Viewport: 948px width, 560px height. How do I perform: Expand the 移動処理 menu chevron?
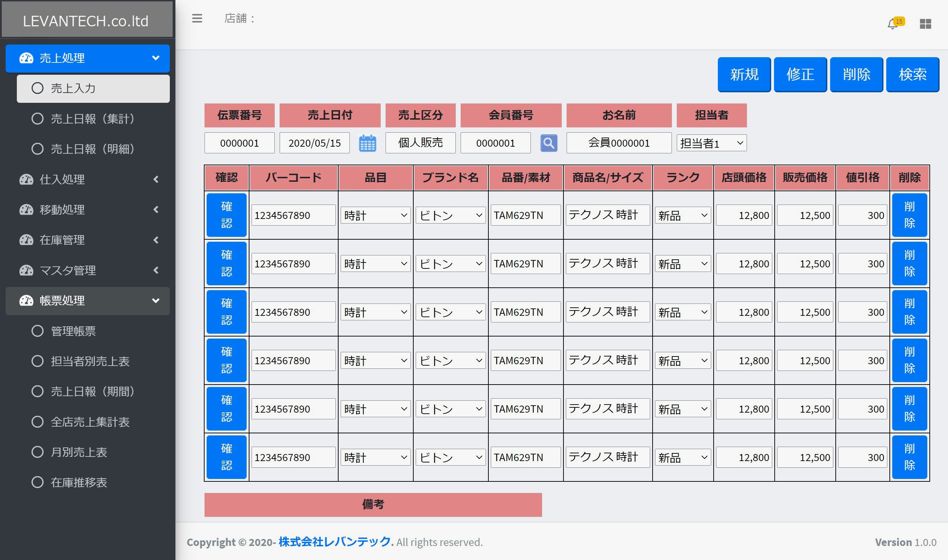coord(156,209)
